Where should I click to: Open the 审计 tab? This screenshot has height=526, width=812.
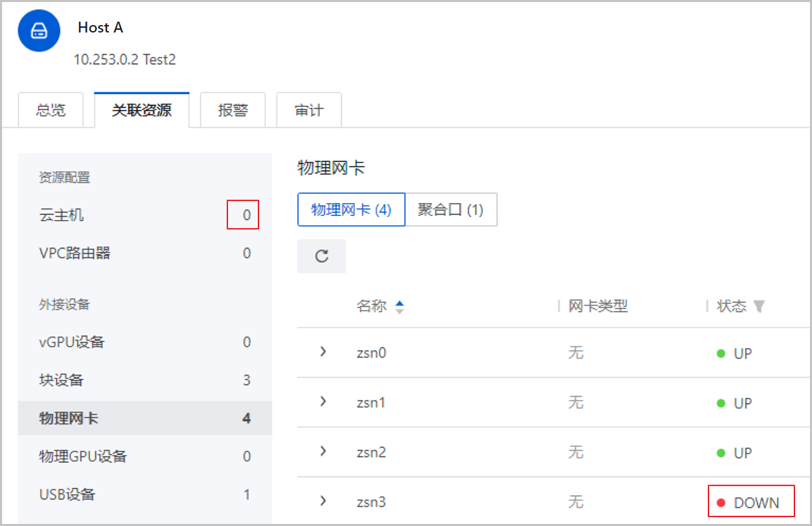[x=309, y=110]
